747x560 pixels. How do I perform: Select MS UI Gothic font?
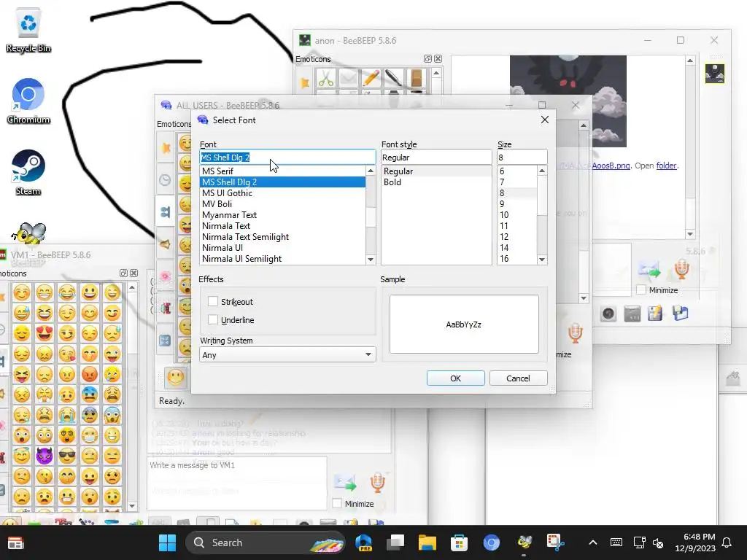point(227,192)
